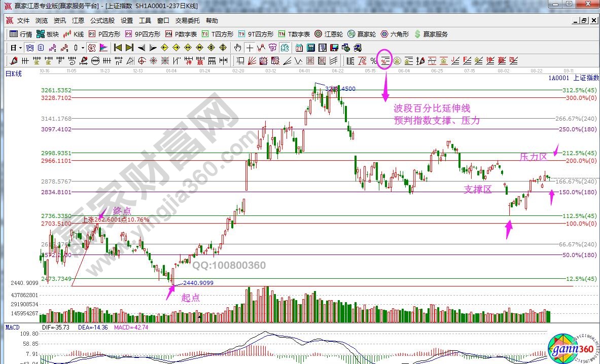This screenshot has height=364, width=600.
Task: Select the hand pan tool
Action: (237, 48)
